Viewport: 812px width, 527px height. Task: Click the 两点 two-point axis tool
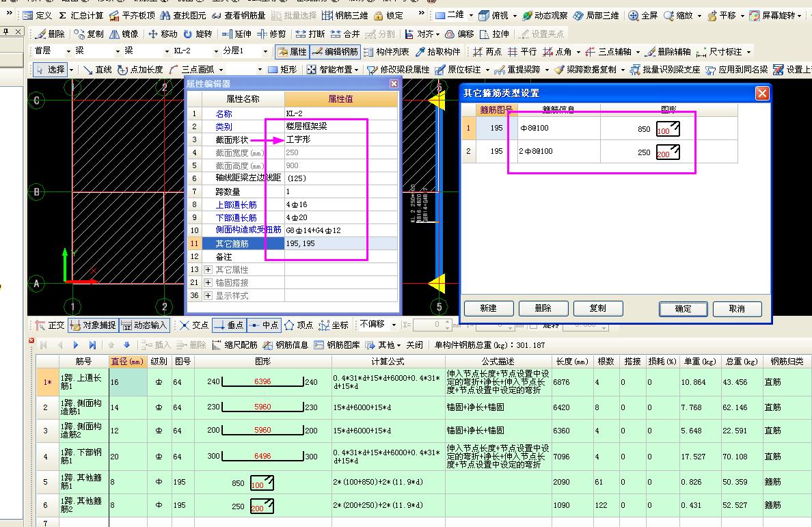coord(487,51)
